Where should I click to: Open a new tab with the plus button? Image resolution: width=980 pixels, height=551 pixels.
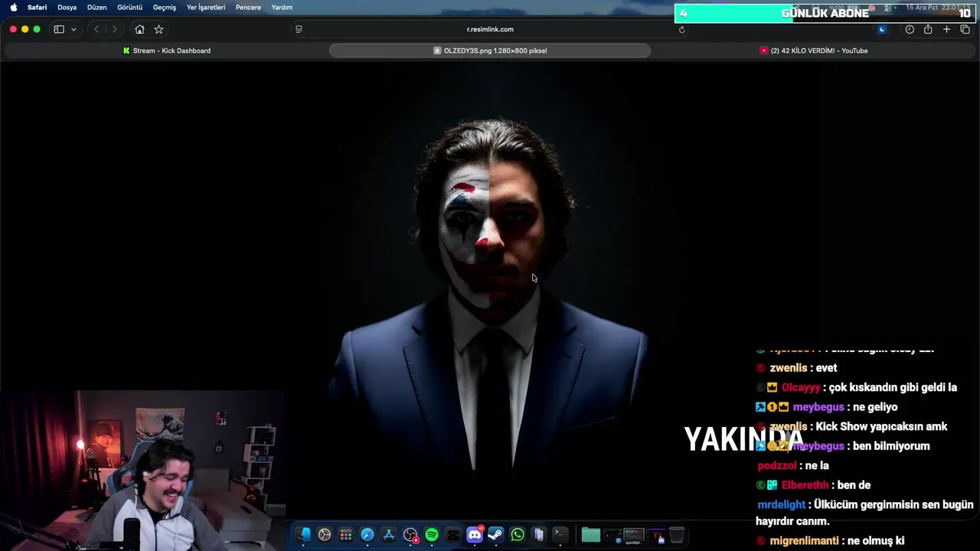946,29
